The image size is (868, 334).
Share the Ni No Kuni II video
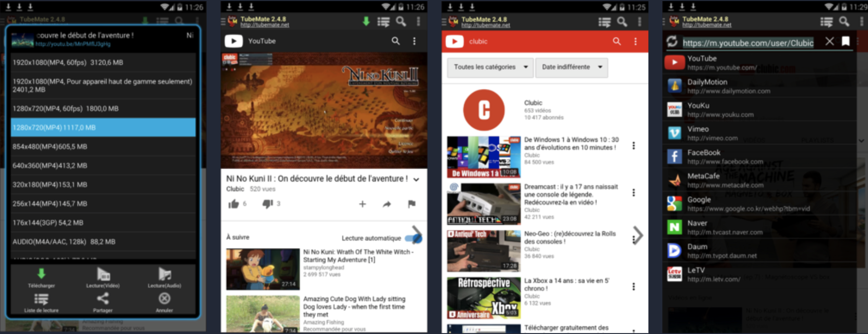click(x=387, y=204)
